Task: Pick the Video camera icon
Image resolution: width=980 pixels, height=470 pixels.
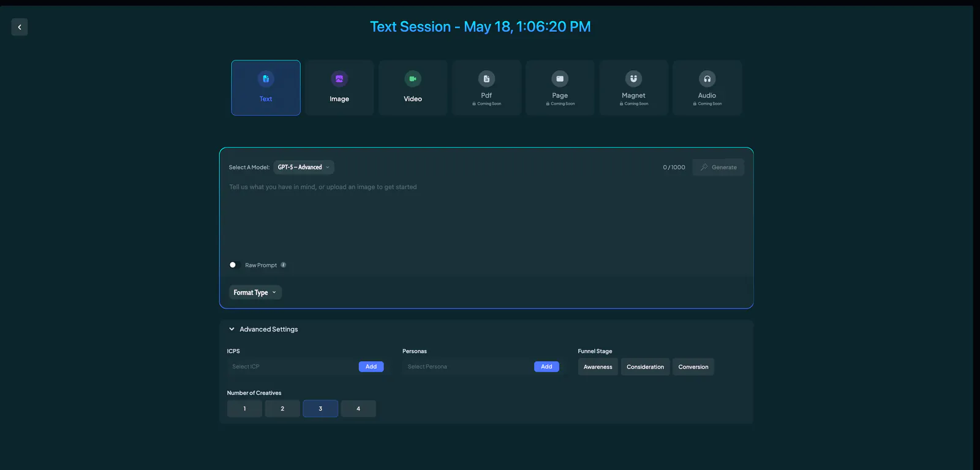Action: pos(413,79)
